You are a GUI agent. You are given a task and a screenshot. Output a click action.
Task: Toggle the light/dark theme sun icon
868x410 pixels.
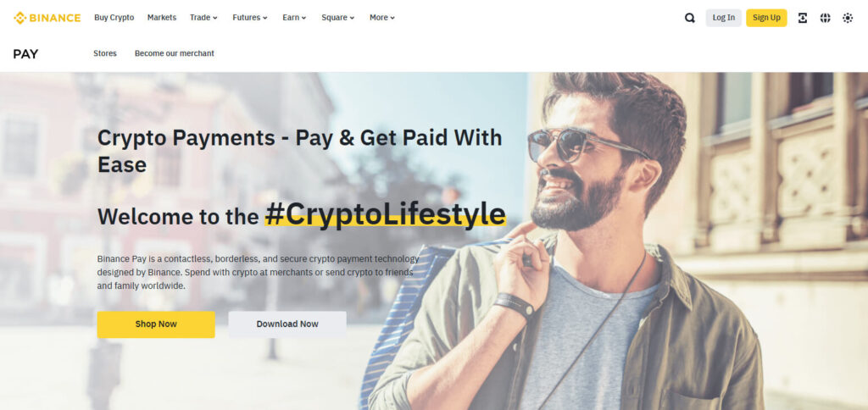pos(848,18)
